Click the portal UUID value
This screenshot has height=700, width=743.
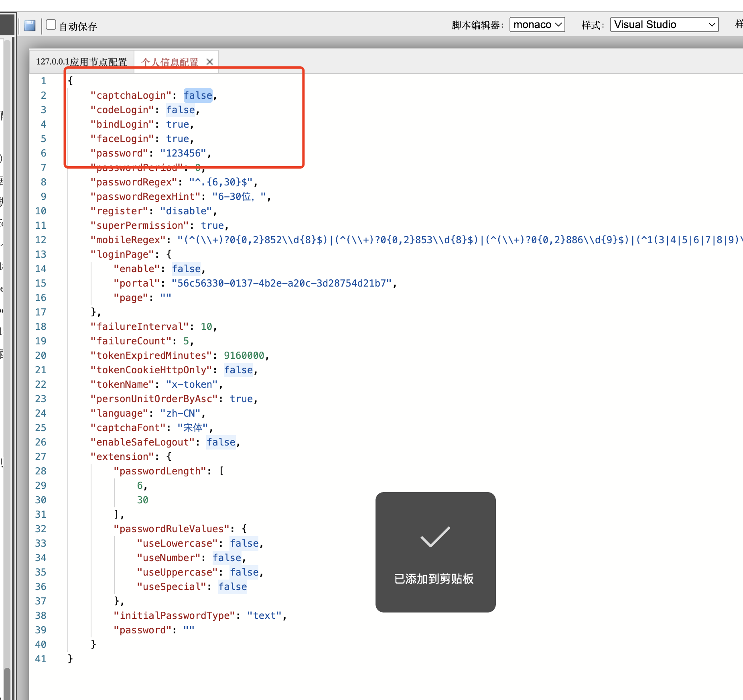[282, 283]
